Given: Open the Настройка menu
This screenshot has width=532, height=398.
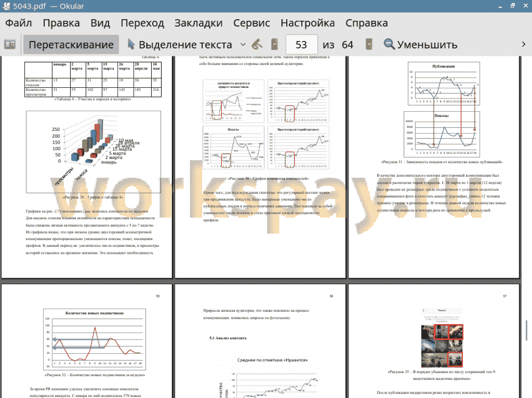Looking at the screenshot, I should coord(307,23).
